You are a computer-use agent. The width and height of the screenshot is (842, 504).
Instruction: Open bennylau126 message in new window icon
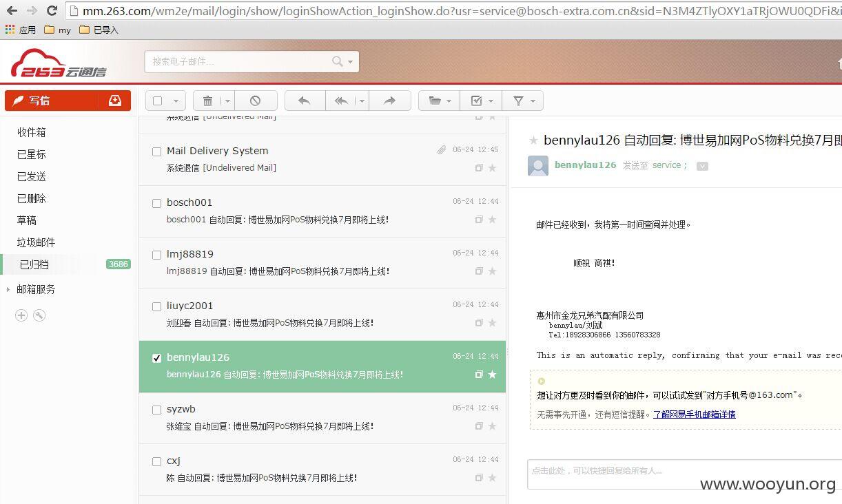point(479,375)
